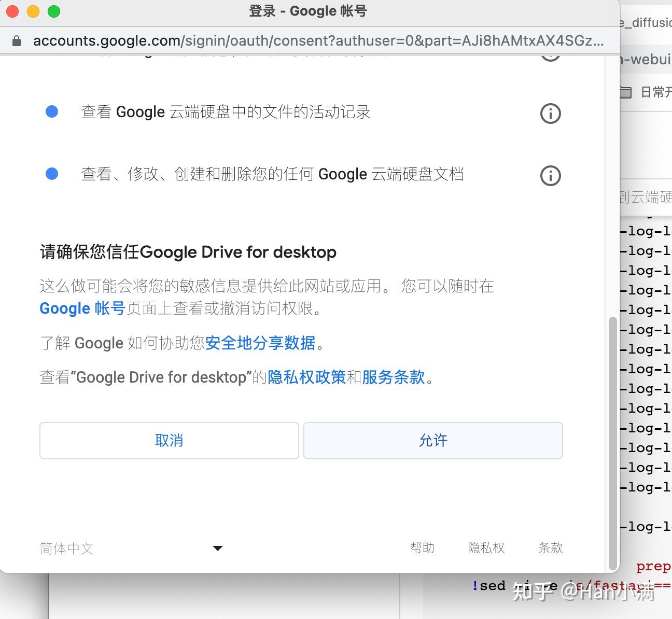Click the heading 请确保您信任Google Drive for desktop
The width and height of the screenshot is (672, 619).
tap(188, 252)
